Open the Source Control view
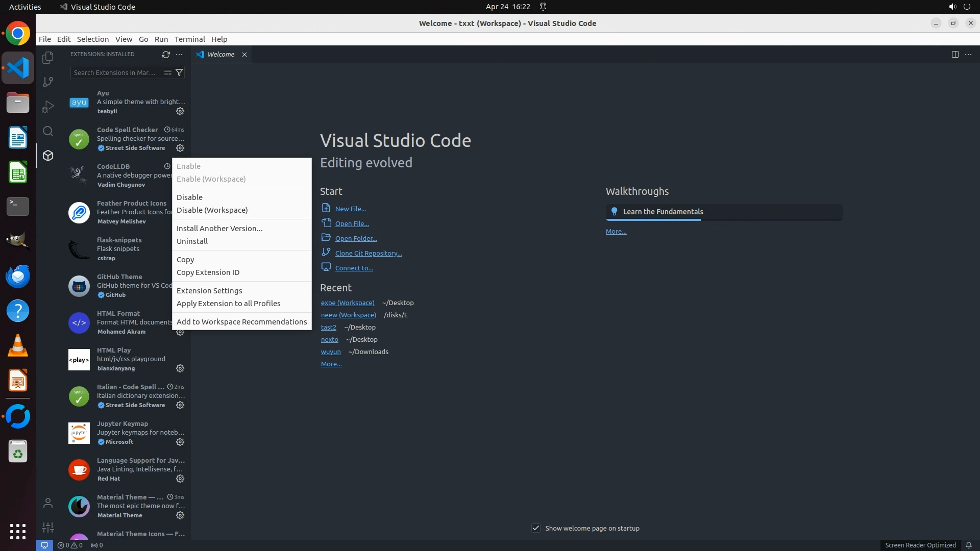This screenshot has height=551, width=980. (x=48, y=82)
